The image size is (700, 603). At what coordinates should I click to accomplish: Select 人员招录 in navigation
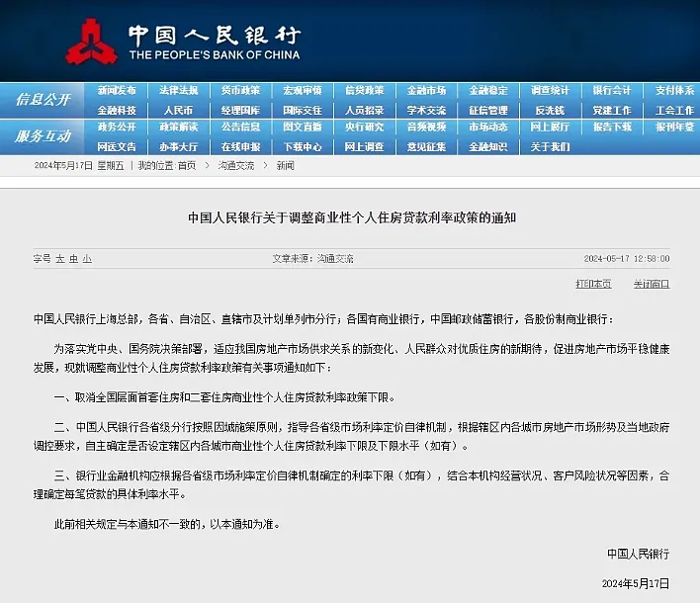(365, 111)
